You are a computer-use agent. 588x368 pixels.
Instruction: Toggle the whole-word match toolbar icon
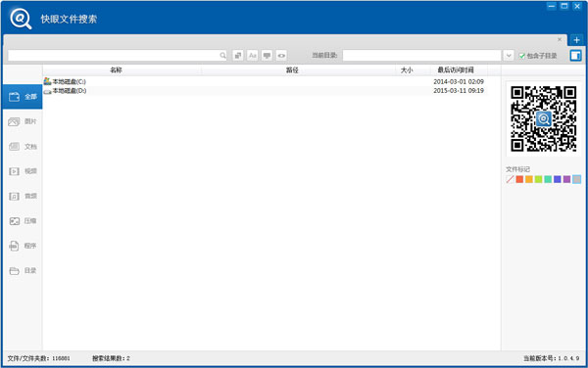coord(238,56)
